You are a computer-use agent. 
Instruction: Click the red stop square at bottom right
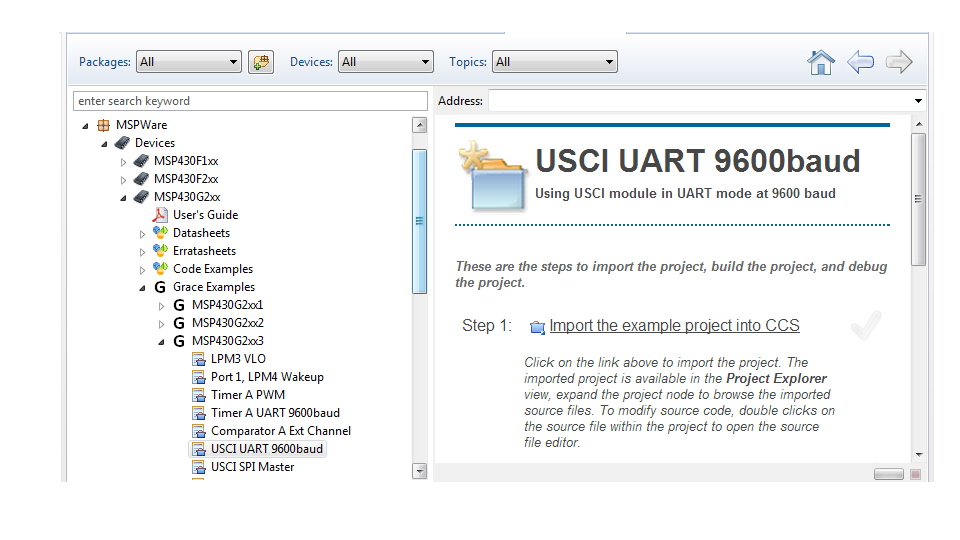coord(916,474)
